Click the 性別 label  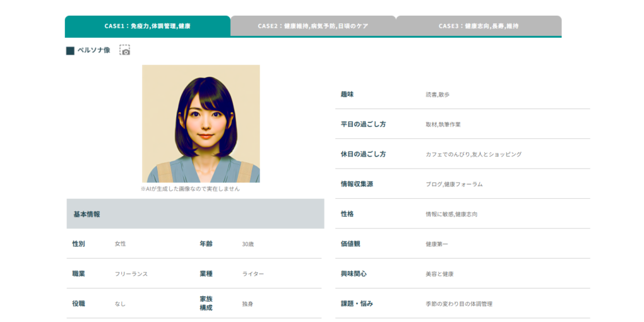79,243
